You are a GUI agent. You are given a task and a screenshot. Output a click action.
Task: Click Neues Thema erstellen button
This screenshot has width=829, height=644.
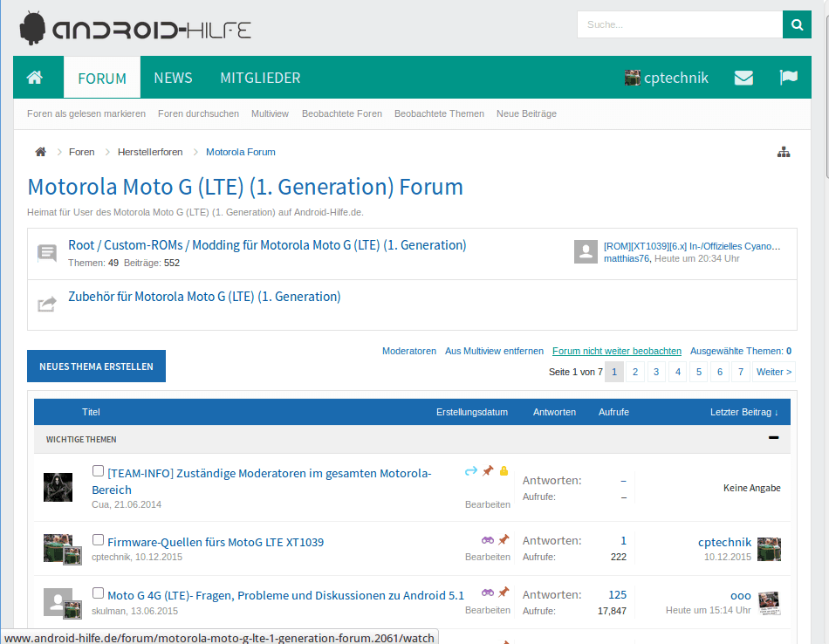[96, 366]
